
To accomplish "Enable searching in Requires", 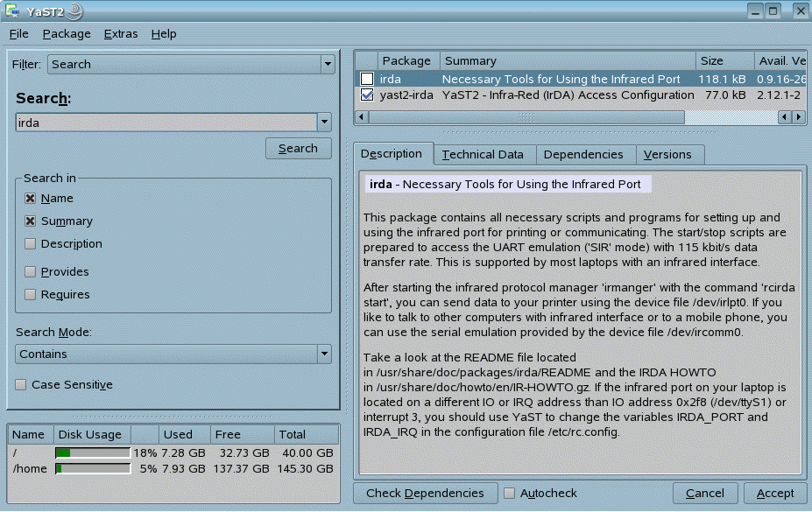I will (30, 294).
